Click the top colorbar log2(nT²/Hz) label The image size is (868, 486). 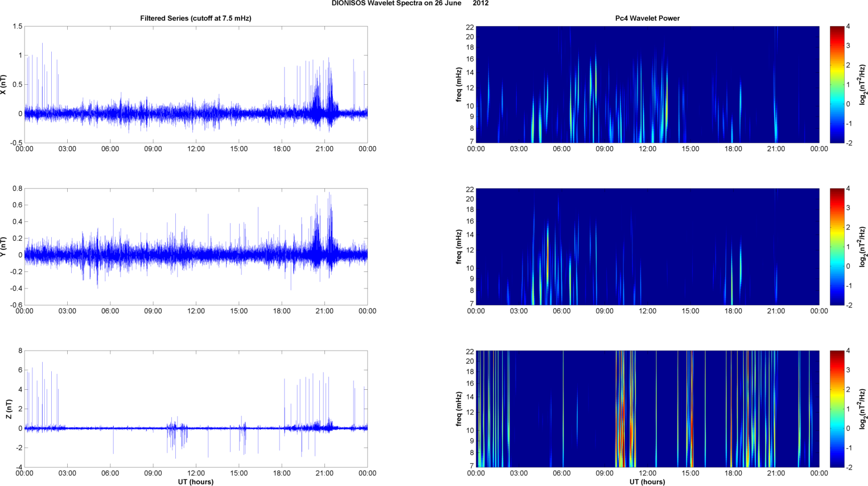pos(863,85)
